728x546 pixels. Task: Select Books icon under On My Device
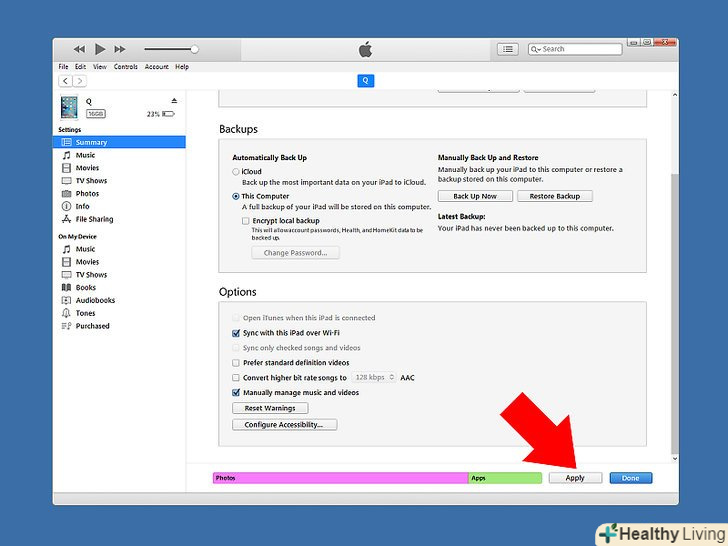click(x=67, y=287)
